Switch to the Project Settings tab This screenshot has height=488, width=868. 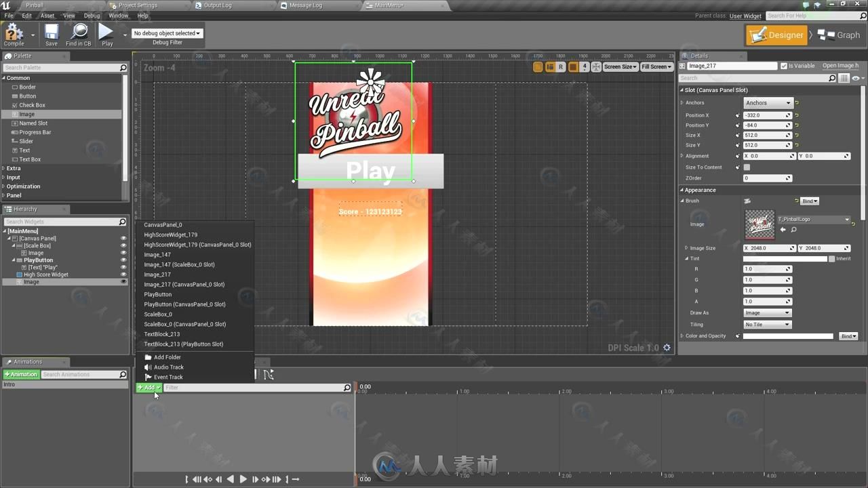coord(137,5)
